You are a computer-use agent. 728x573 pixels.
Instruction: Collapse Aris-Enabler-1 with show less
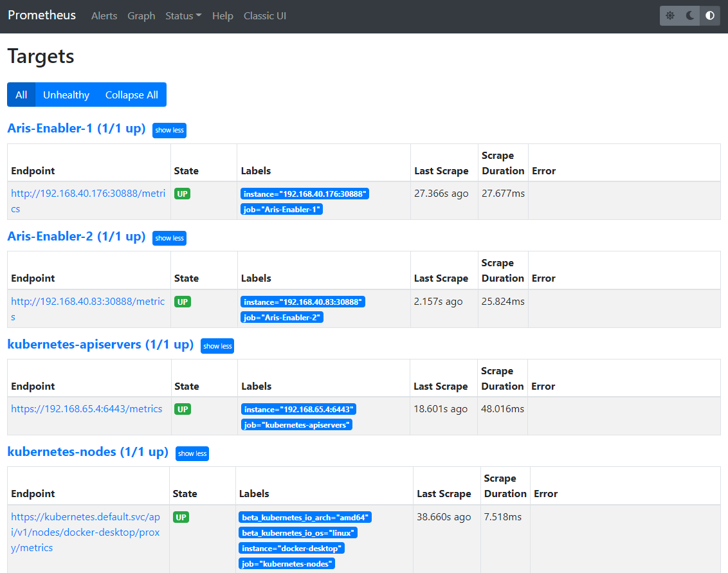click(170, 130)
